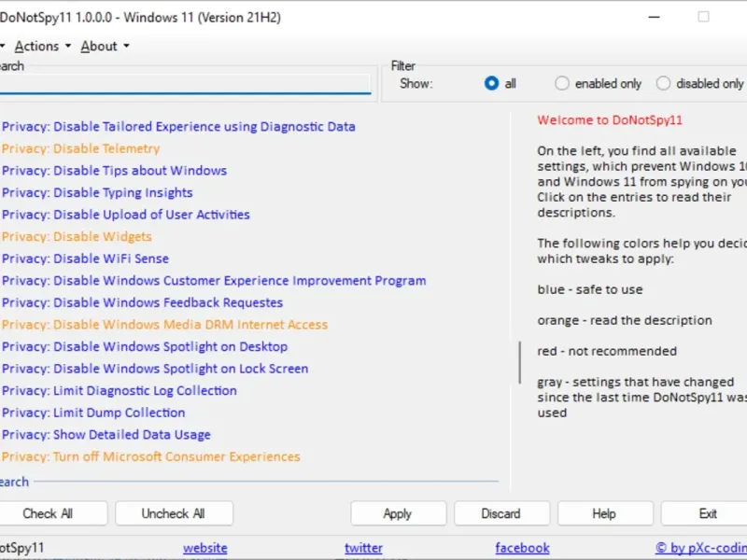Select Privacy: Disable Widgets entry
Screen dimensions: 747x560
tap(77, 236)
